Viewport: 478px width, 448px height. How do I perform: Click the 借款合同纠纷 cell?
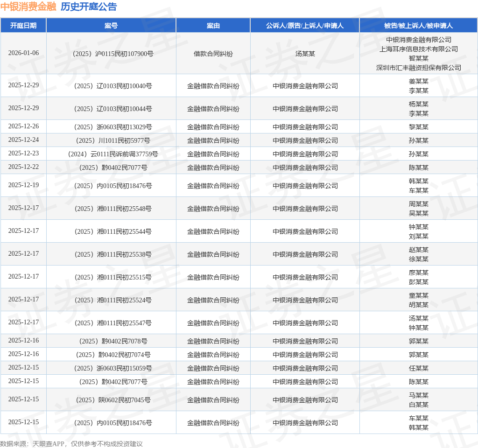click(213, 54)
